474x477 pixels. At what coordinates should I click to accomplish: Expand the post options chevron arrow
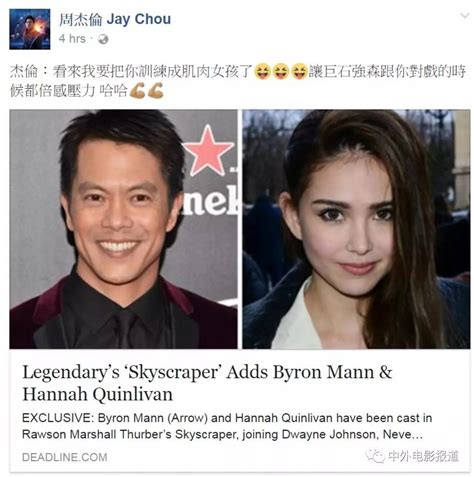click(x=465, y=16)
